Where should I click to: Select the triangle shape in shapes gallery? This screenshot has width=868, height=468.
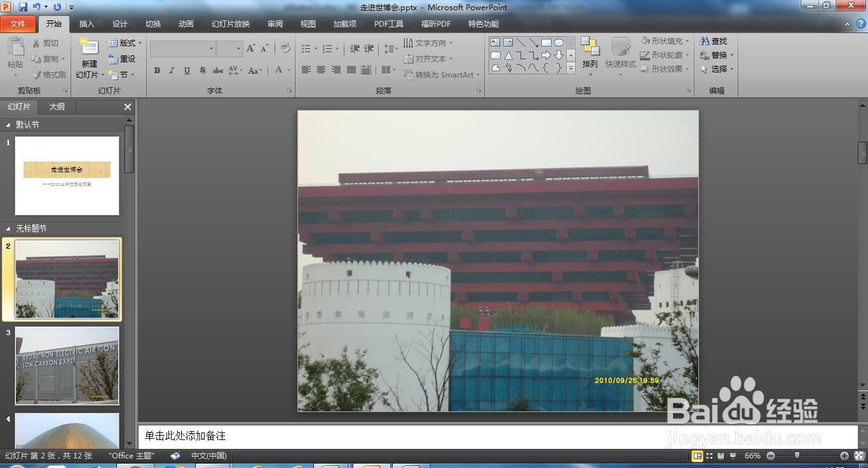pyautogui.click(x=508, y=55)
